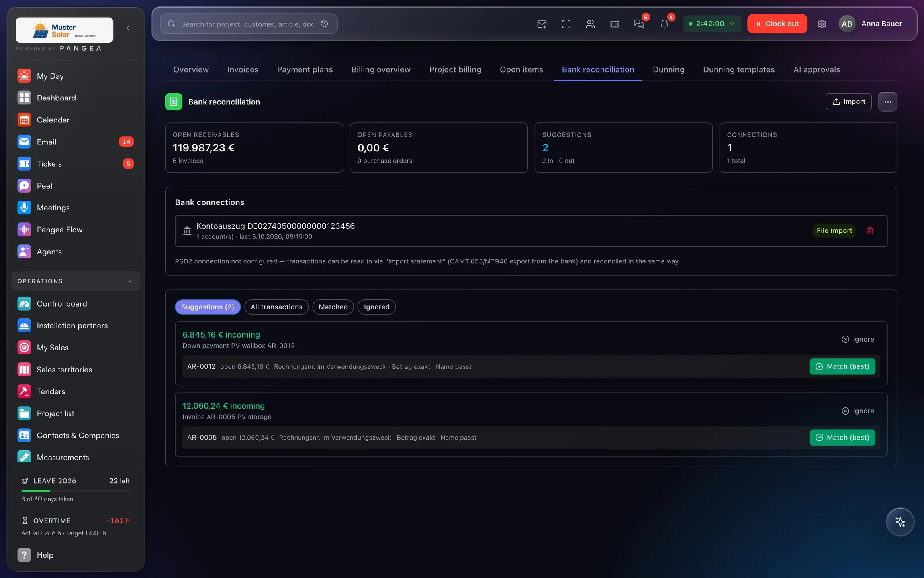Match AR-0012 with Match (best)
The image size is (924, 578).
(x=842, y=366)
